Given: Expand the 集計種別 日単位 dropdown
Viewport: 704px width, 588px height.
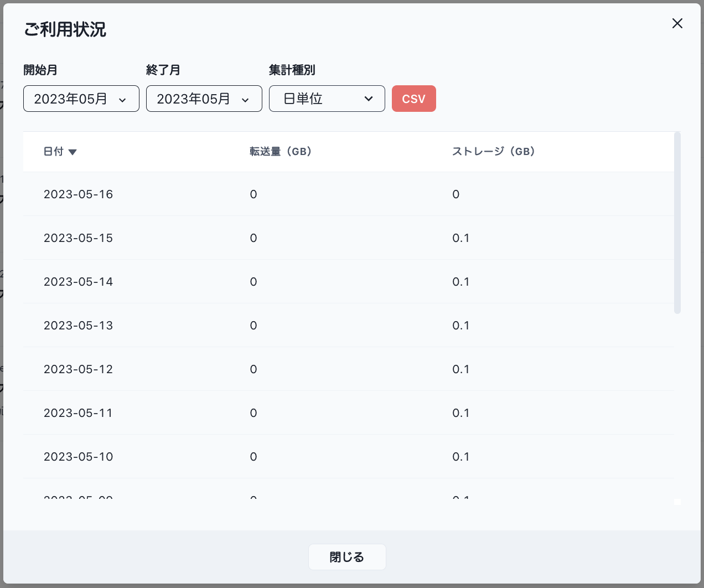Looking at the screenshot, I should click(327, 99).
